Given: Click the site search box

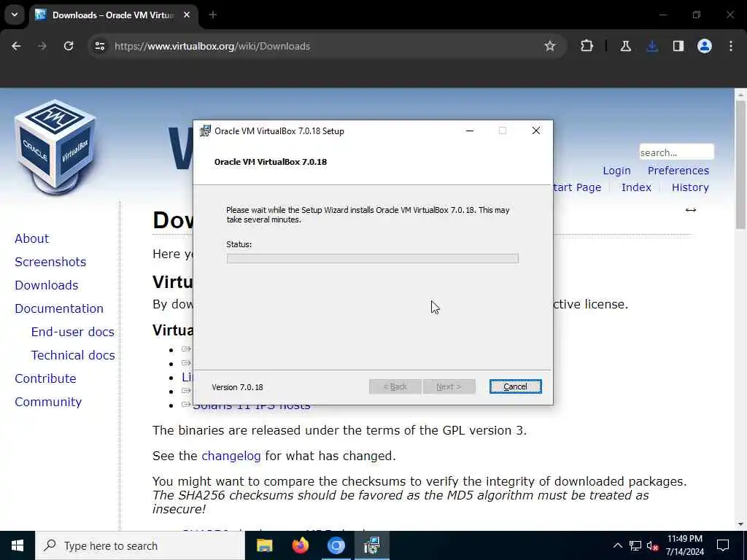Looking at the screenshot, I should [676, 152].
